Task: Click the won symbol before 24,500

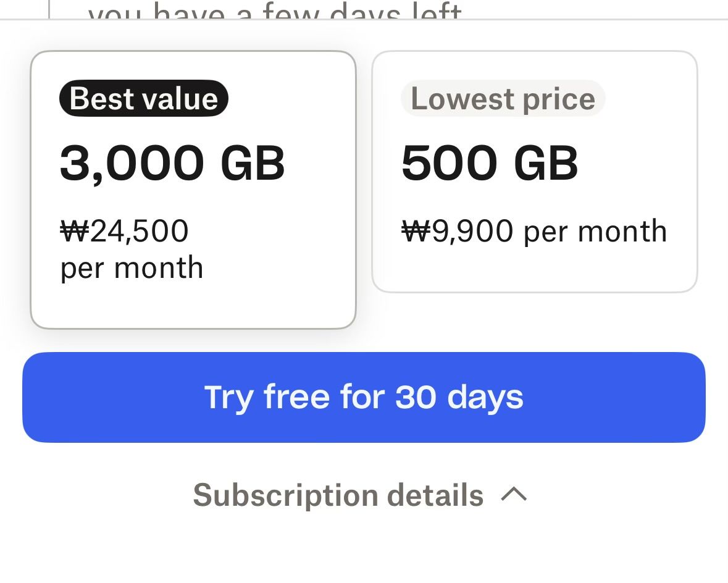Action: (x=75, y=231)
